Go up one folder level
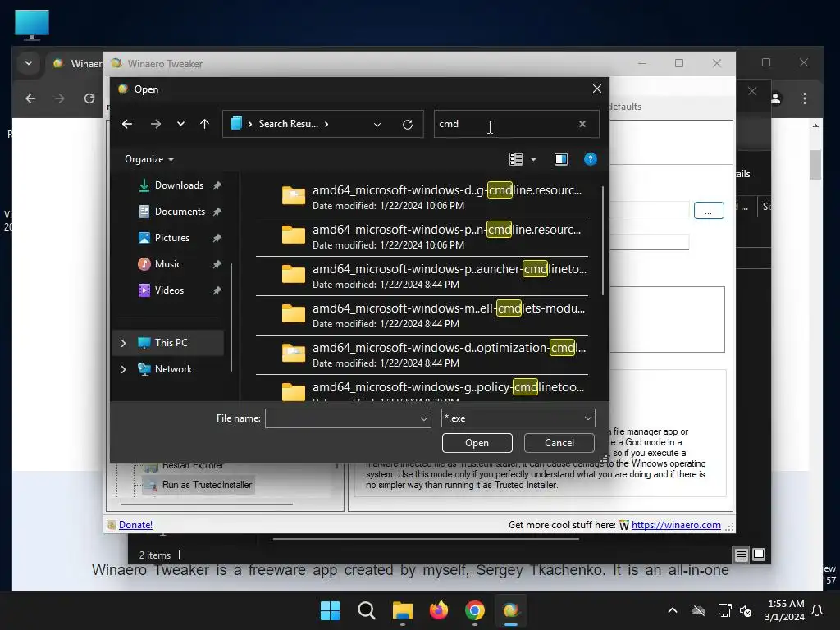The width and height of the screenshot is (840, 630). tap(204, 125)
